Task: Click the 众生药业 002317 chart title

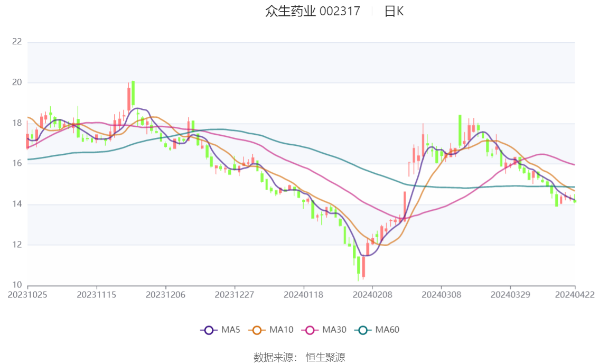Action: (313, 11)
